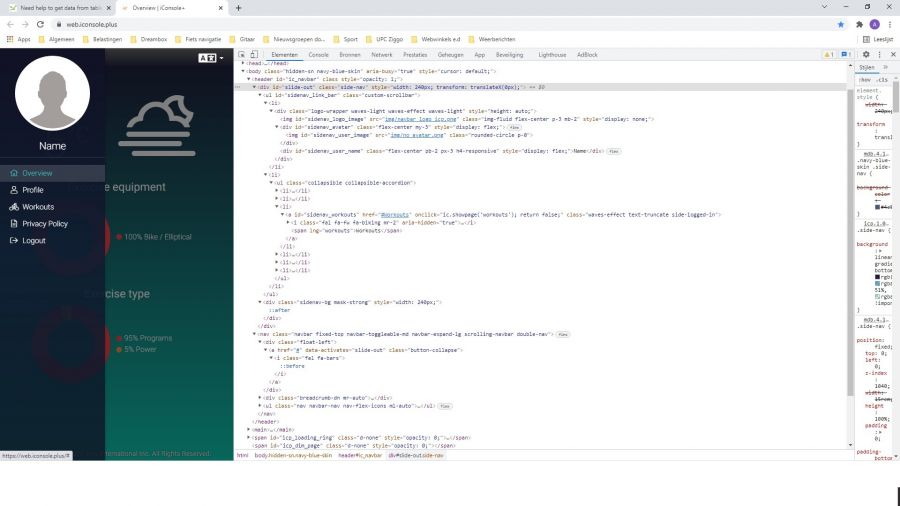This screenshot has height=506, width=900.
Task: Select body.hidden-sn breadcrumb at bottom
Action: tap(293, 455)
